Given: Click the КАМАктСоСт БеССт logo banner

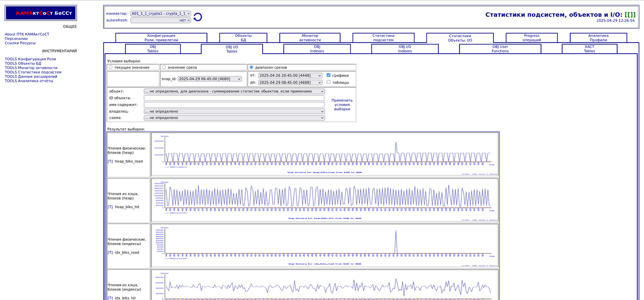Looking at the screenshot, I should (41, 13).
